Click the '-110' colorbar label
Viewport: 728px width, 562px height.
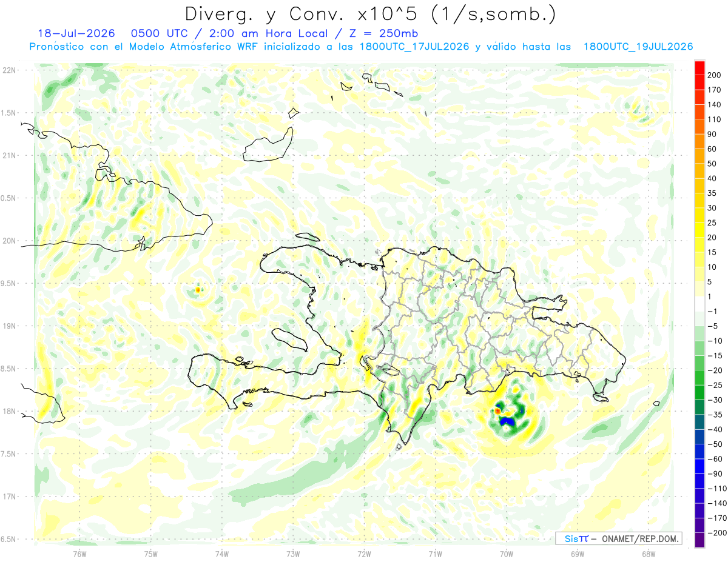[x=716, y=489]
